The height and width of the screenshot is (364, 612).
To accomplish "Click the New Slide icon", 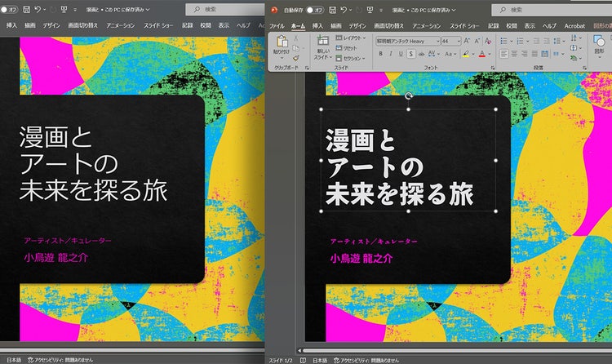I will tap(323, 41).
